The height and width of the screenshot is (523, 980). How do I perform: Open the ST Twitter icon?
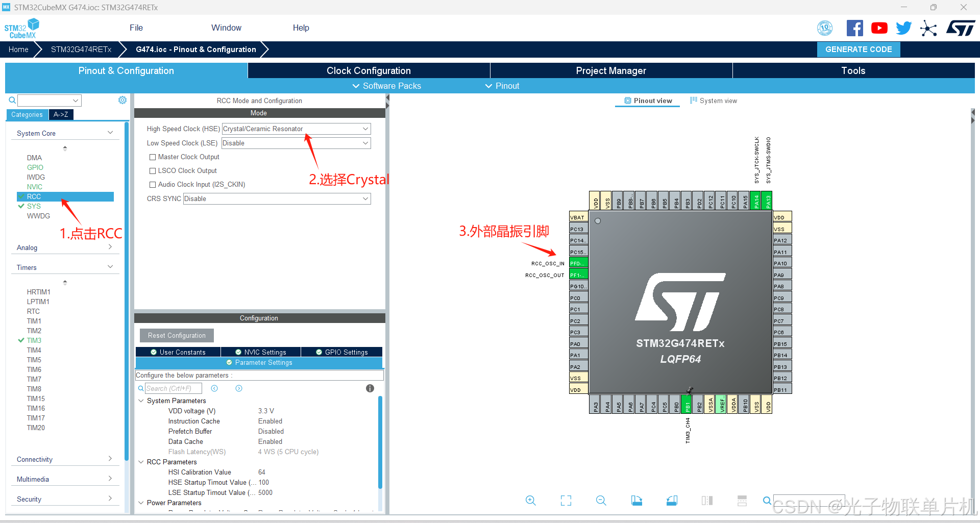903,28
